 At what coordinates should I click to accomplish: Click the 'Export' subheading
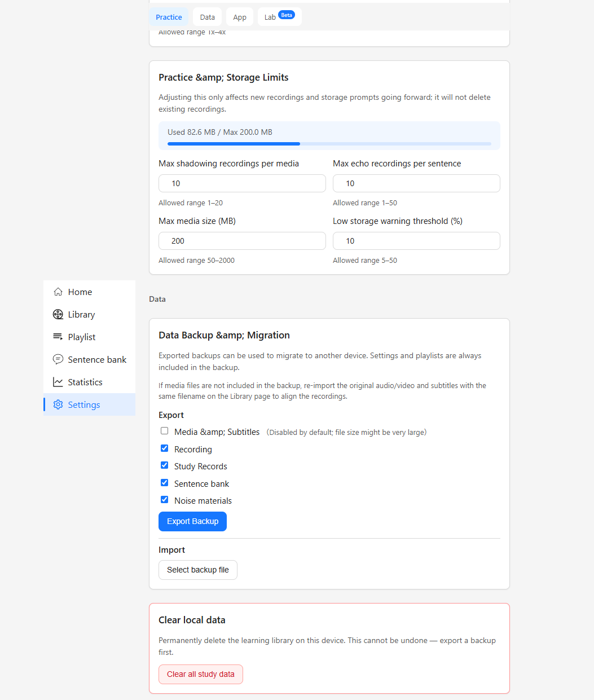tap(171, 415)
